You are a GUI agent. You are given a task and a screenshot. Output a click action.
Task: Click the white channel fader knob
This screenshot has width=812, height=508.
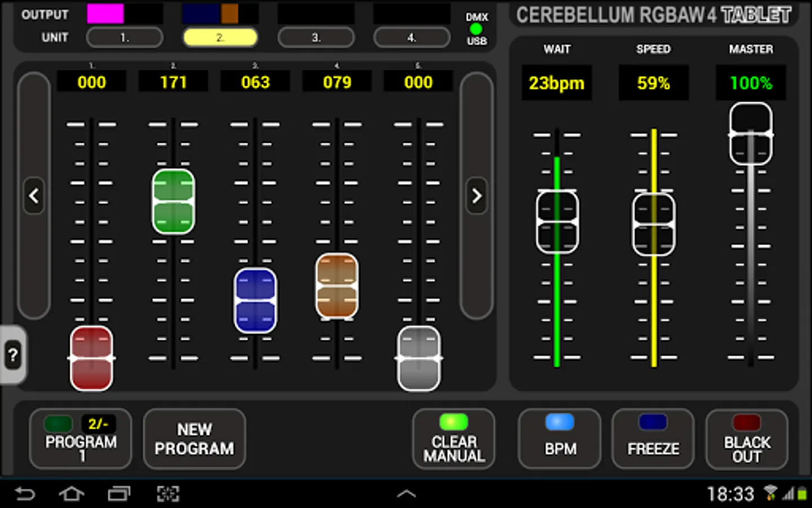click(418, 358)
